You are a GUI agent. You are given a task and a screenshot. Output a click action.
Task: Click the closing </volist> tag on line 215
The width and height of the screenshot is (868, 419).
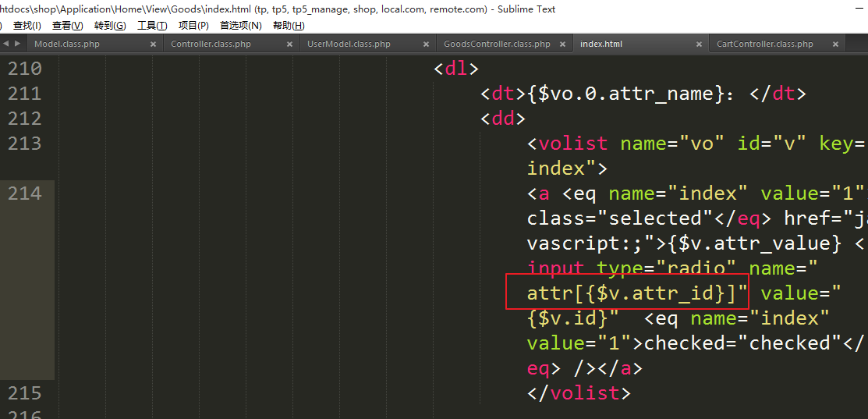tap(578, 393)
